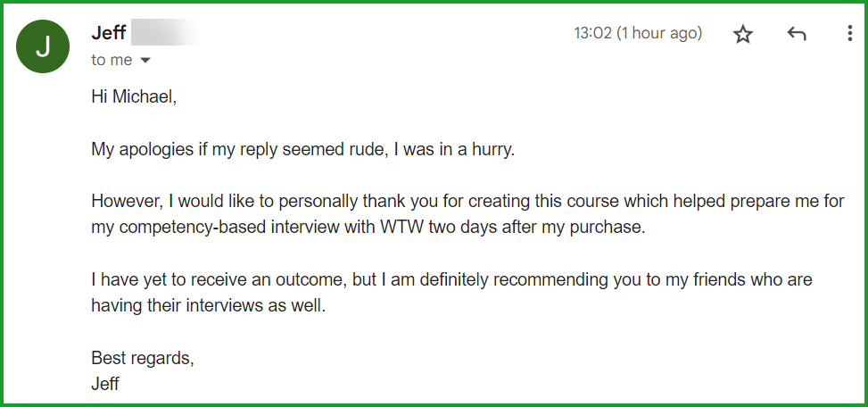Click sender name "Jeff" in the header
This screenshot has height=407, width=868.
click(108, 33)
